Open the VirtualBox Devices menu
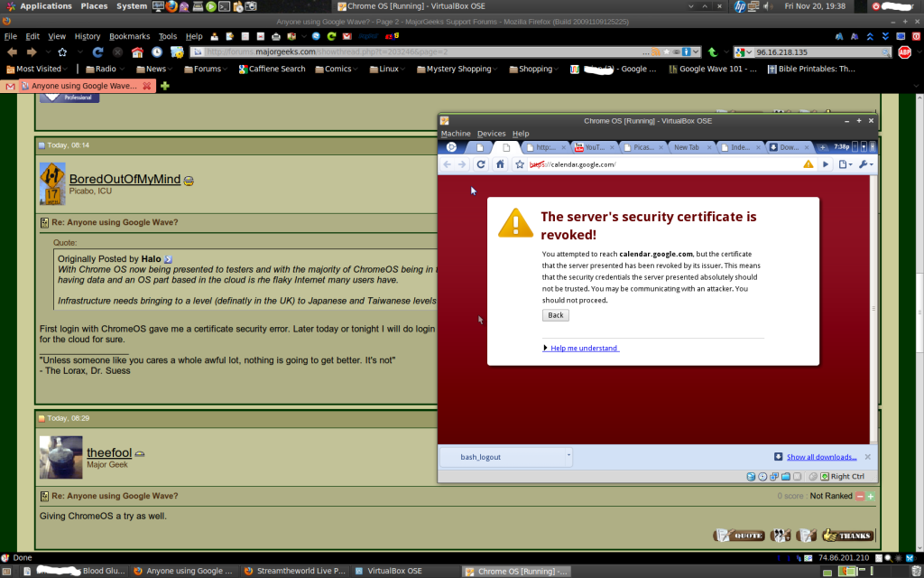This screenshot has height=578, width=924. (492, 134)
